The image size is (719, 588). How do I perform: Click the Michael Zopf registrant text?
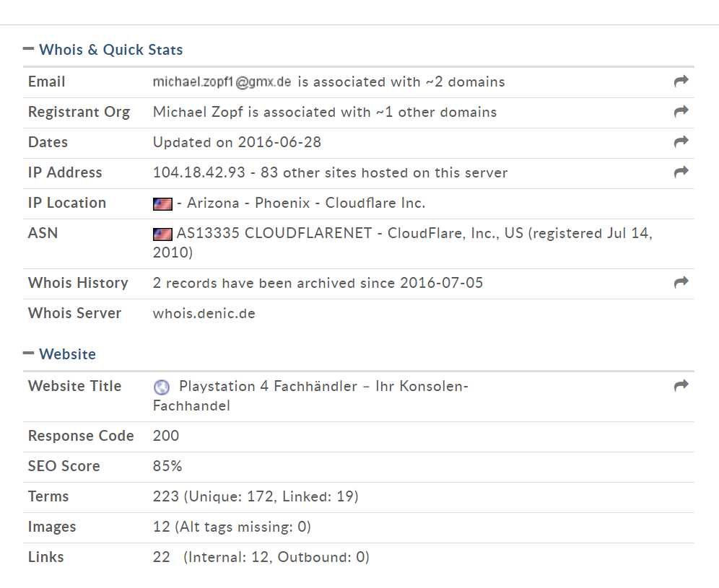click(198, 112)
